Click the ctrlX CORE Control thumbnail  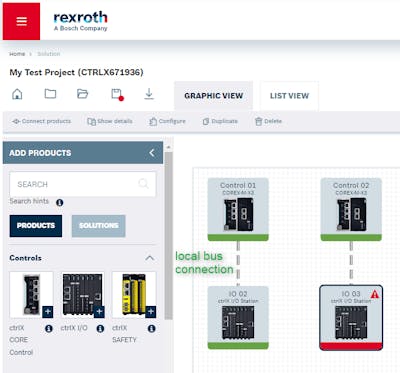(31, 295)
